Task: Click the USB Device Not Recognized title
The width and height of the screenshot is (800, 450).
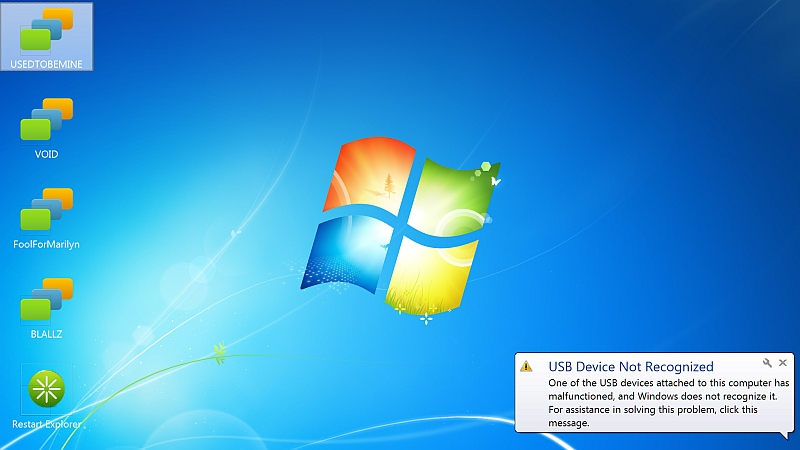Action: (x=631, y=366)
